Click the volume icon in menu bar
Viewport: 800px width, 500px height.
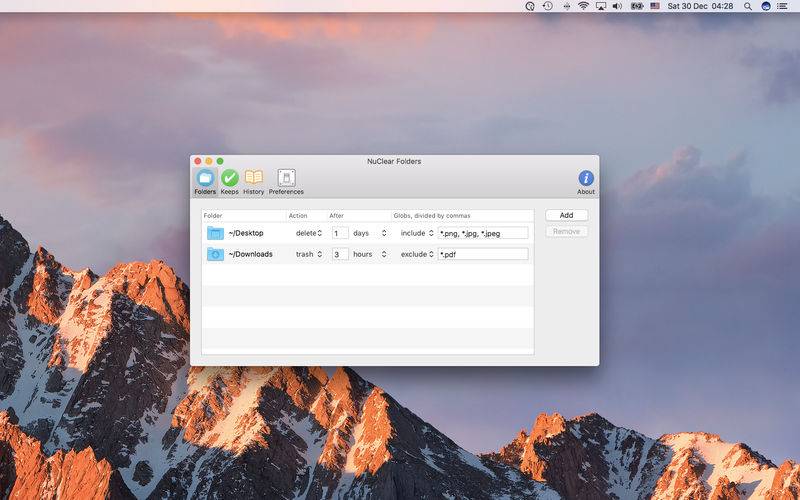pos(617,6)
